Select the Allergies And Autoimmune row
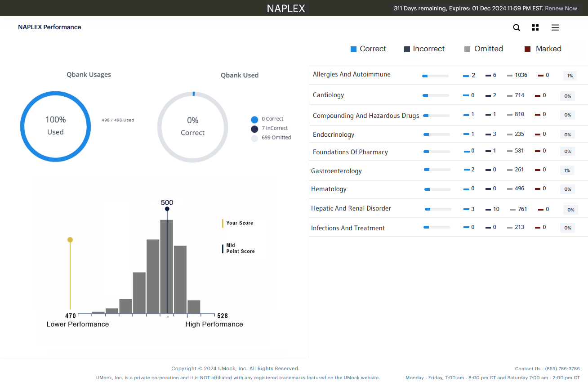Screen dimensions: 588x386 click(x=448, y=75)
